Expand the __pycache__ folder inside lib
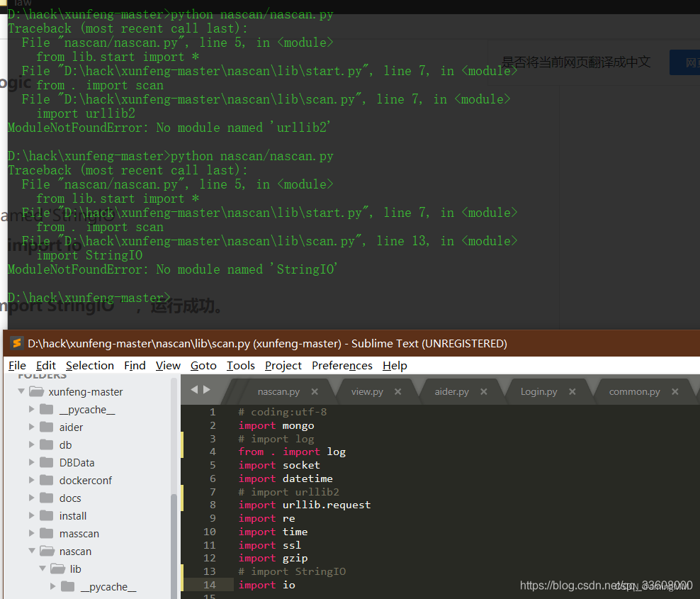Viewport: 700px width, 599px height. point(53,586)
